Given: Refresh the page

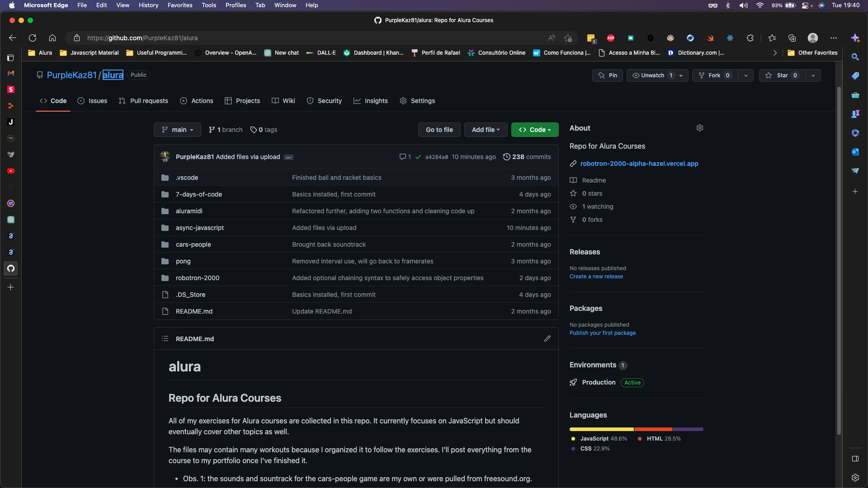Looking at the screenshot, I should pyautogui.click(x=33, y=38).
